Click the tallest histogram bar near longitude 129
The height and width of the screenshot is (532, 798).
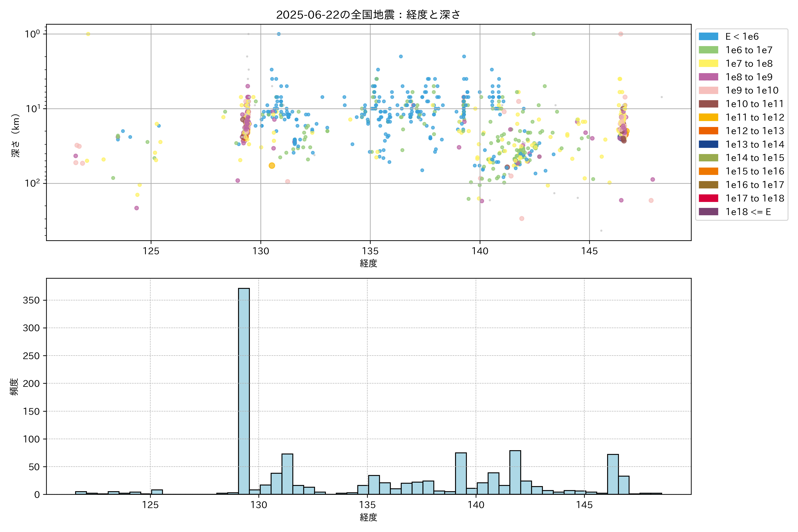click(244, 390)
